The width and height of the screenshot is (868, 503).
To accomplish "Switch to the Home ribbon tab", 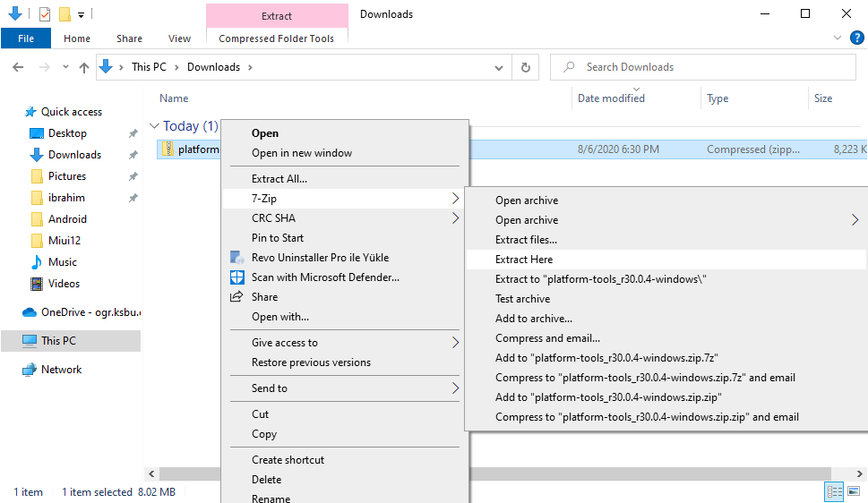I will click(77, 38).
